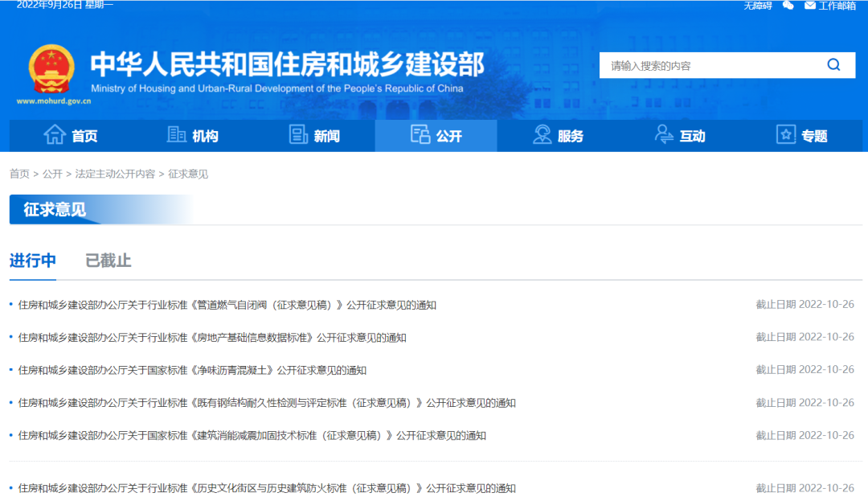Click the news icon beside 新闻
Screen dimensions: 868x497
[297, 135]
